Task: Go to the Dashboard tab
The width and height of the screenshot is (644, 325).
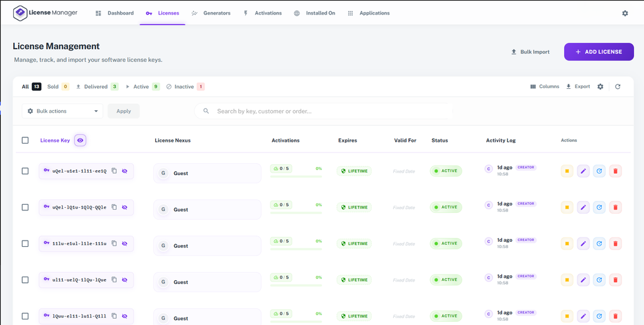Action: coord(114,13)
